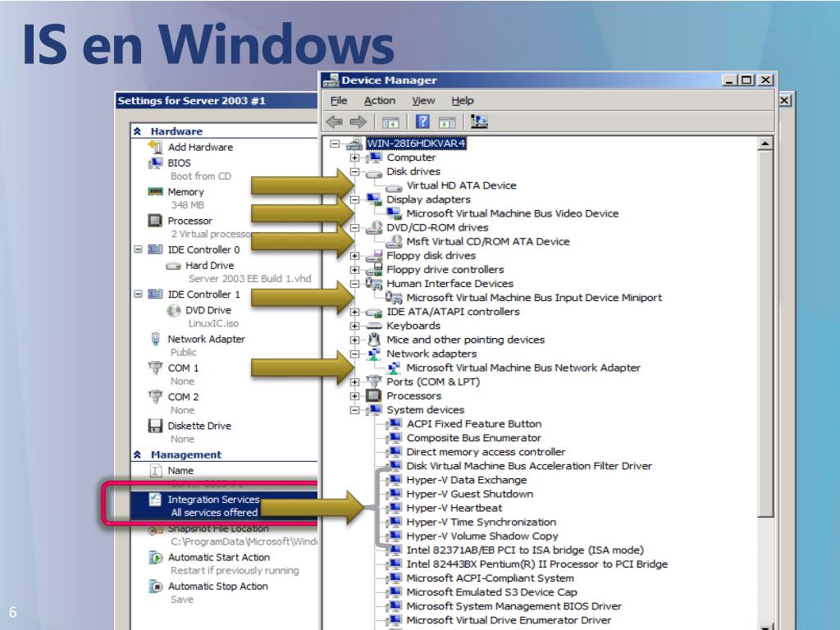The image size is (840, 630).
Task: Click the show console tree toolbar icon
Action: click(x=390, y=122)
